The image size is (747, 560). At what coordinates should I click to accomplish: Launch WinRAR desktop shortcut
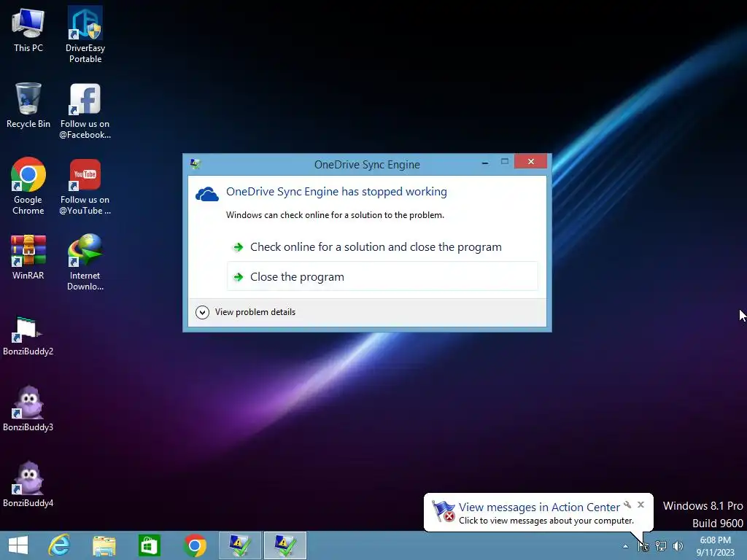[28, 257]
